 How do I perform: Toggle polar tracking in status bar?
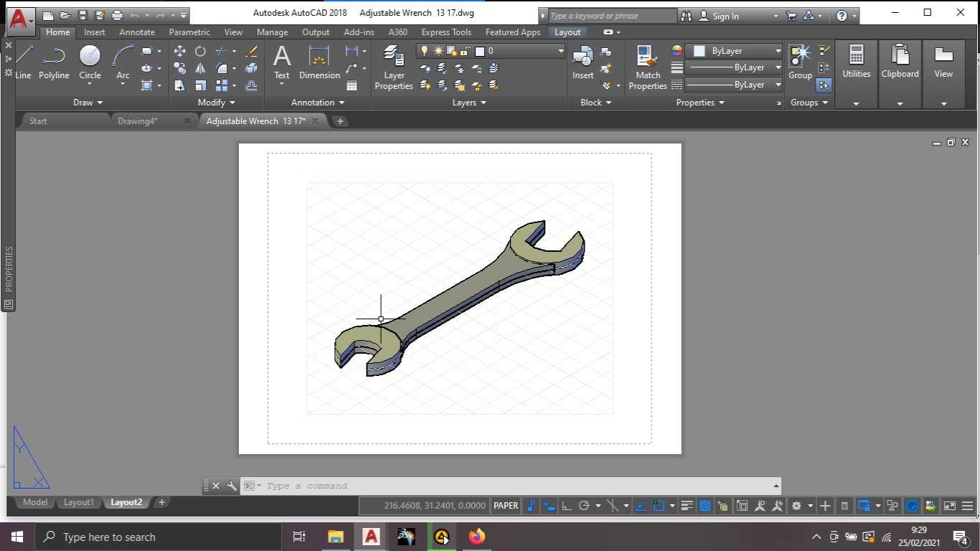[x=584, y=506]
